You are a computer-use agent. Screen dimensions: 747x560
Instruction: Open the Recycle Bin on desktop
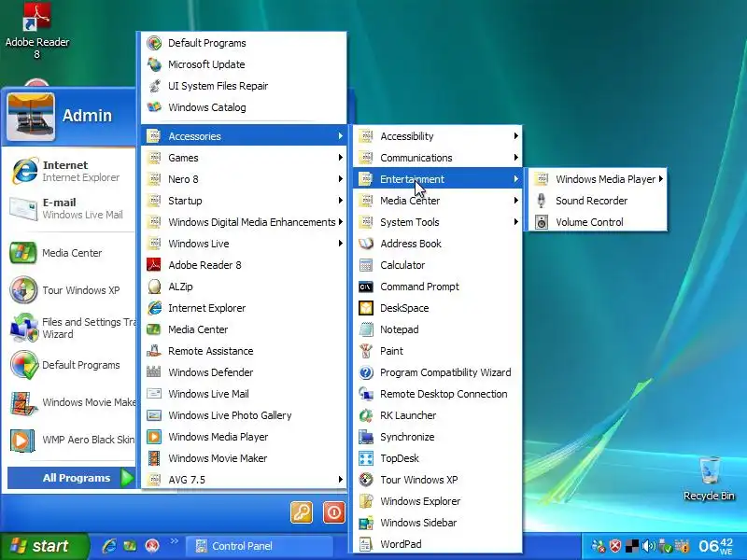click(x=709, y=479)
